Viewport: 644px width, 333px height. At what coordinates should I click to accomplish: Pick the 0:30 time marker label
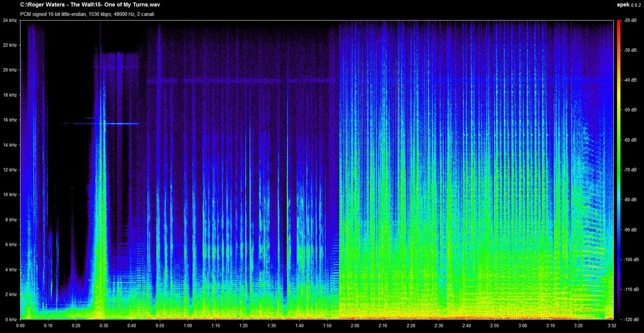(104, 325)
